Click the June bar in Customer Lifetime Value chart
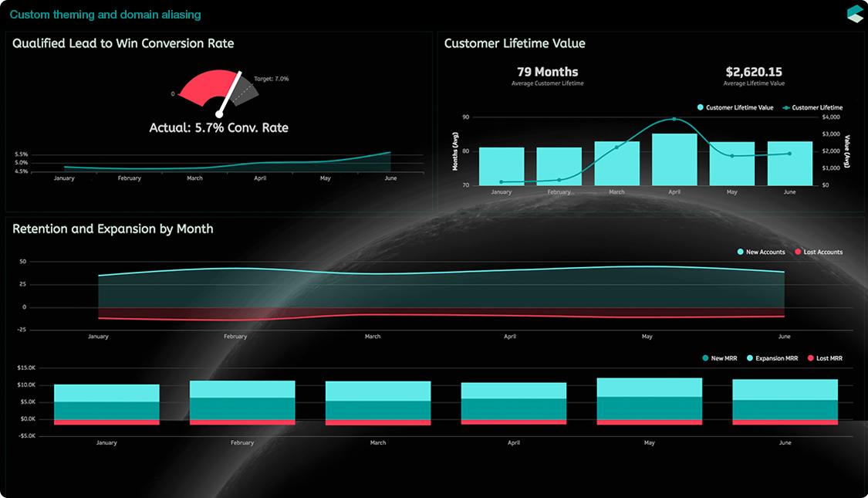This screenshot has width=868, height=498. pyautogui.click(x=790, y=164)
